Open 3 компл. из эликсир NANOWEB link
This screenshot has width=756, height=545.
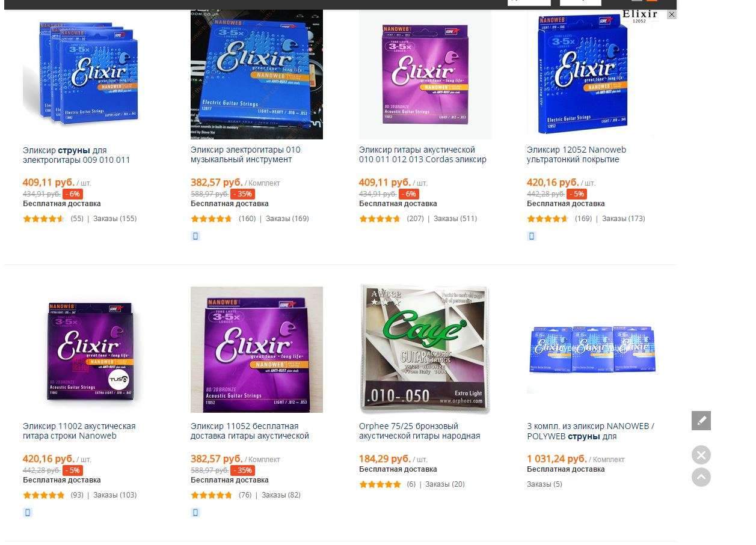591,431
